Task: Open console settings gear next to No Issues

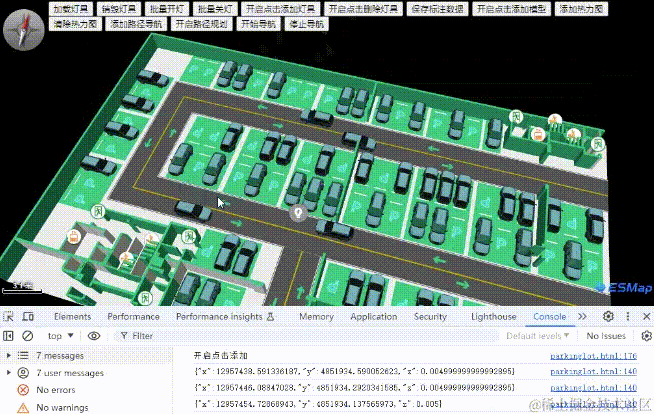Action: (x=646, y=336)
